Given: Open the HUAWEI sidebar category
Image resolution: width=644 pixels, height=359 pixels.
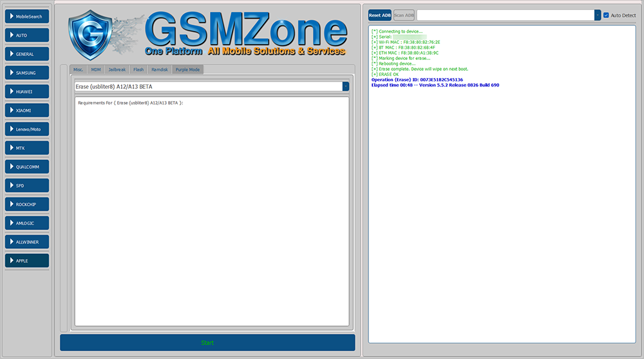Looking at the screenshot, I should (x=27, y=92).
